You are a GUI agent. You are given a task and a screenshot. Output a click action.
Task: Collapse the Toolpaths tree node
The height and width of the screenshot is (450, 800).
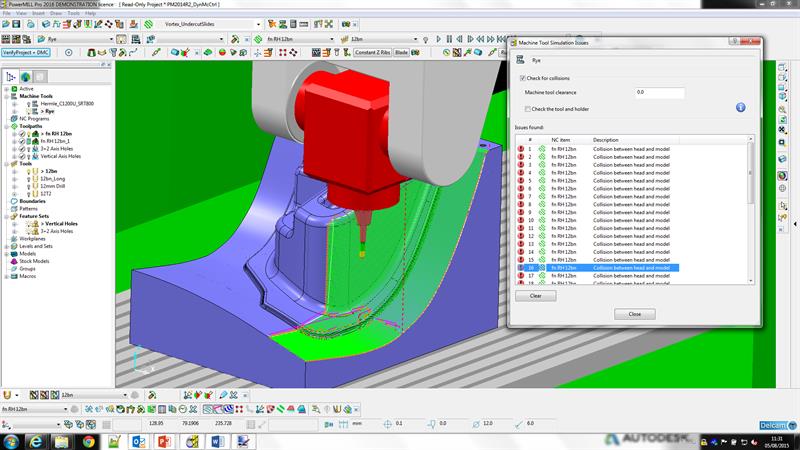(x=7, y=126)
